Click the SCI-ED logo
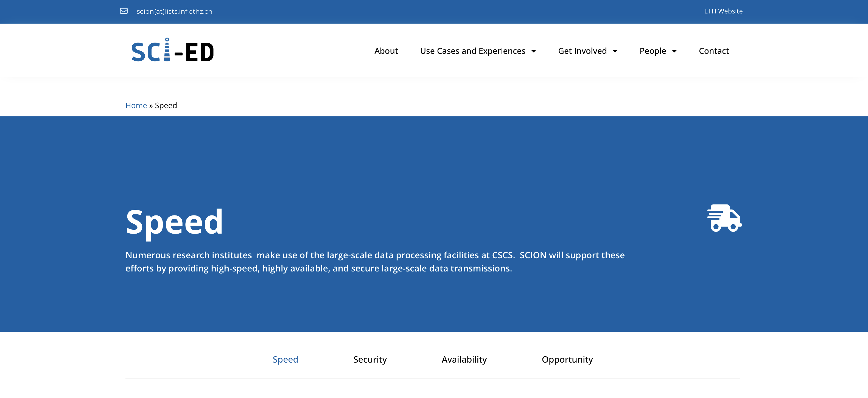 tap(172, 51)
